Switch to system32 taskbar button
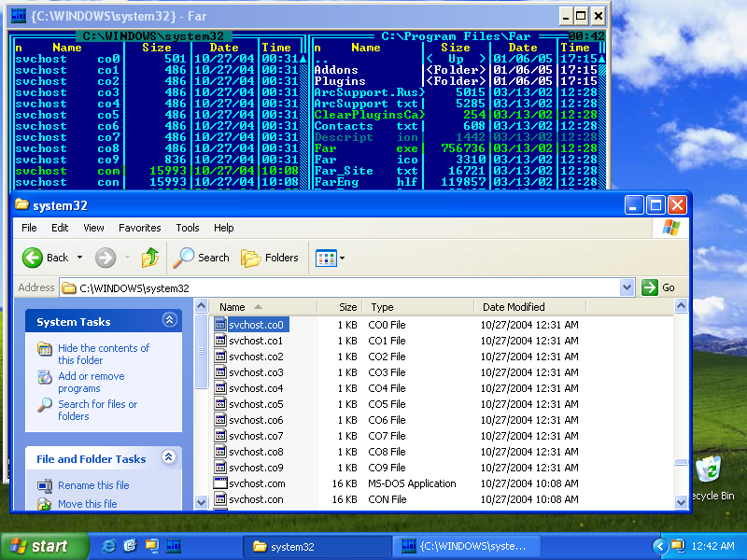The height and width of the screenshot is (560, 747). 317,546
